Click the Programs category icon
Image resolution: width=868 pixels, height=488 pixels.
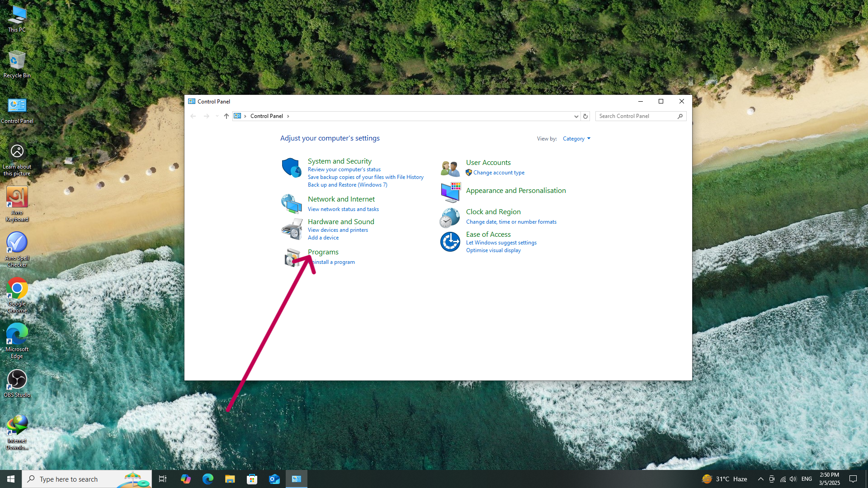(x=290, y=258)
